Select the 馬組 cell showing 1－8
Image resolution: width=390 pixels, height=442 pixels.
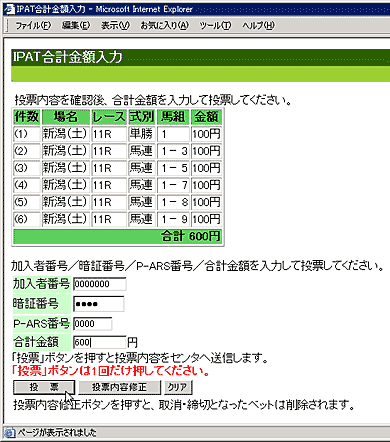tap(173, 202)
